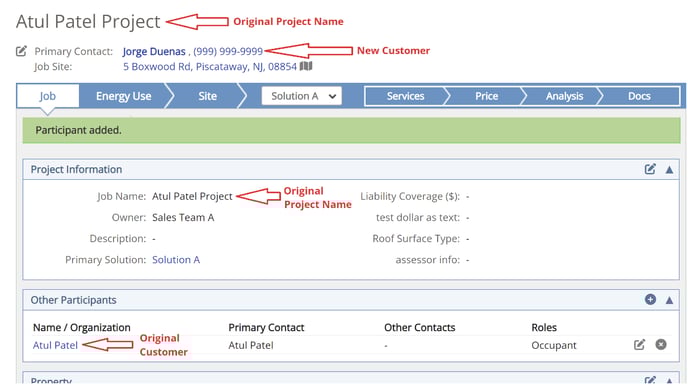Screen dimensions: 688x389
Task: Open the Docs step
Action: (x=639, y=96)
